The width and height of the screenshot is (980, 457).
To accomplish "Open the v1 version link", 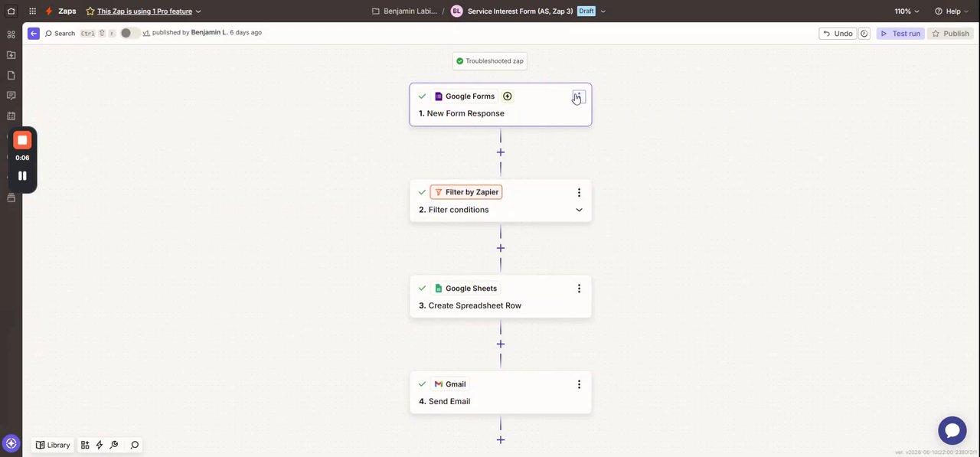I will pyautogui.click(x=146, y=33).
